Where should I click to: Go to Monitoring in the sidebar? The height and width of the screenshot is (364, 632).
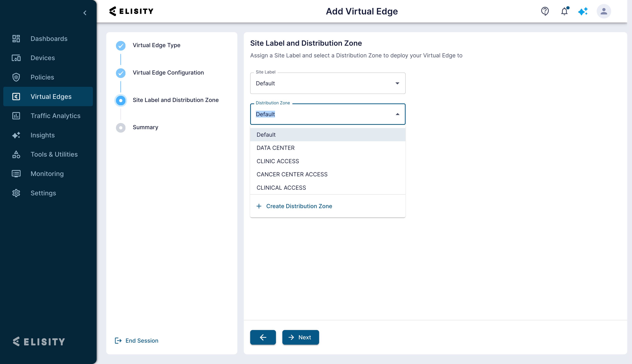pos(48,174)
